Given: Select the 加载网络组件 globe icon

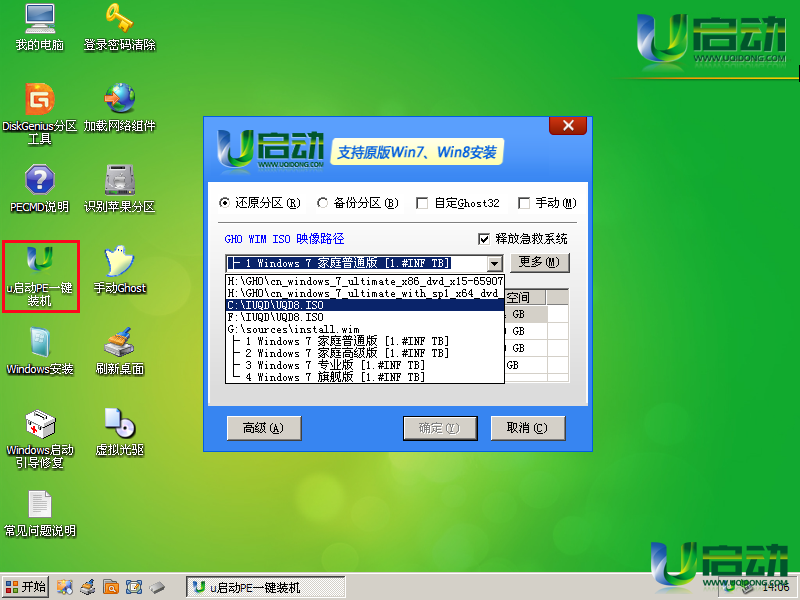Looking at the screenshot, I should pos(119,108).
